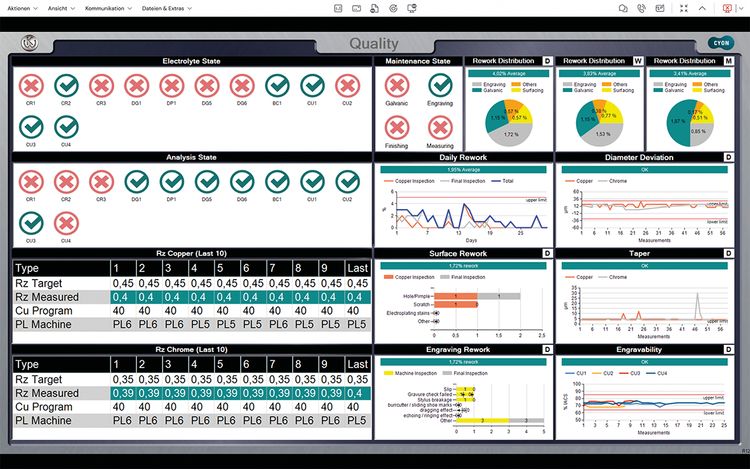This screenshot has height=469, width=750.
Task: Click the Electrolyte State panel header
Action: [191, 61]
